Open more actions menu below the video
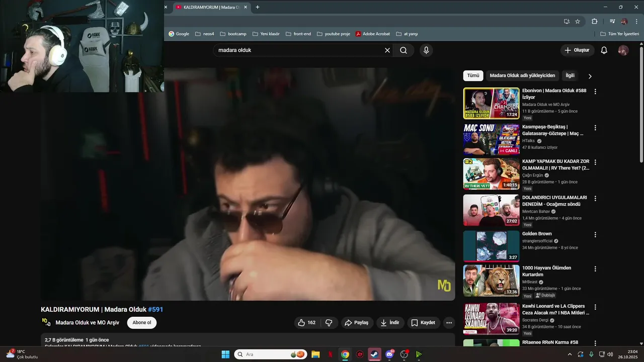This screenshot has height=362, width=644. click(x=449, y=323)
